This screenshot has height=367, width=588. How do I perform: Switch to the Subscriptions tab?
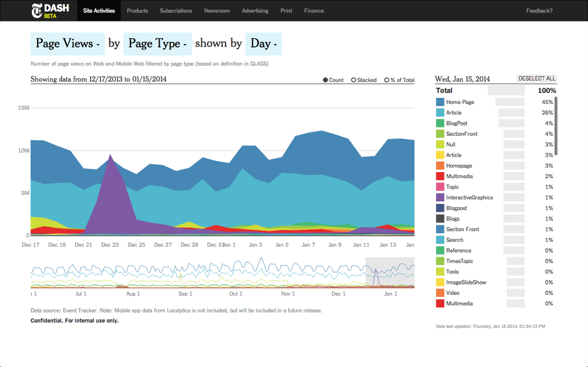pyautogui.click(x=175, y=10)
